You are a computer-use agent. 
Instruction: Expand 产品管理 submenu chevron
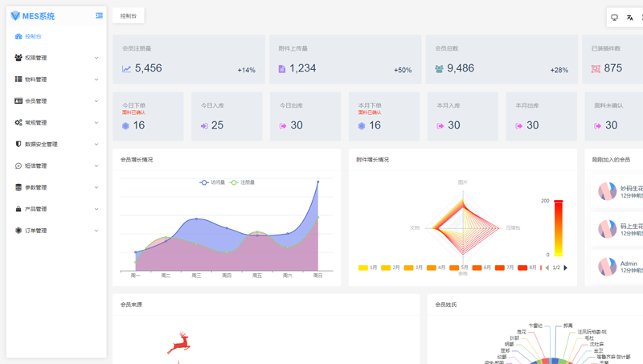point(96,209)
